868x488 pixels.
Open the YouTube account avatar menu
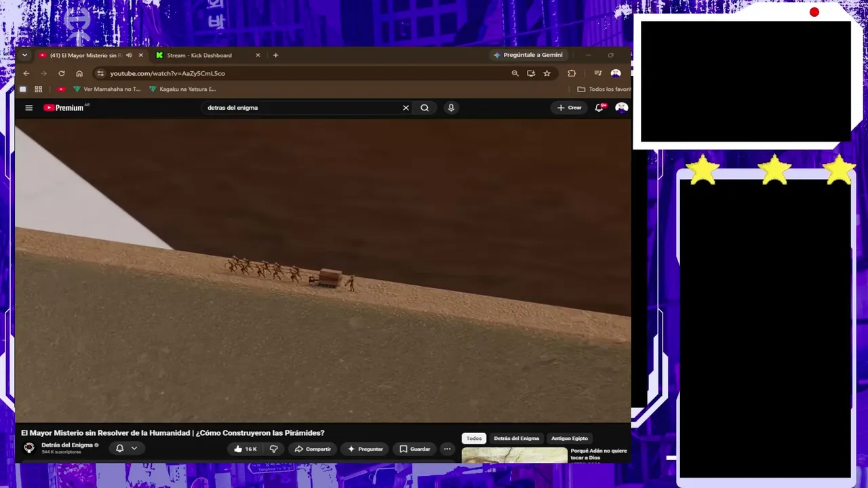(621, 108)
